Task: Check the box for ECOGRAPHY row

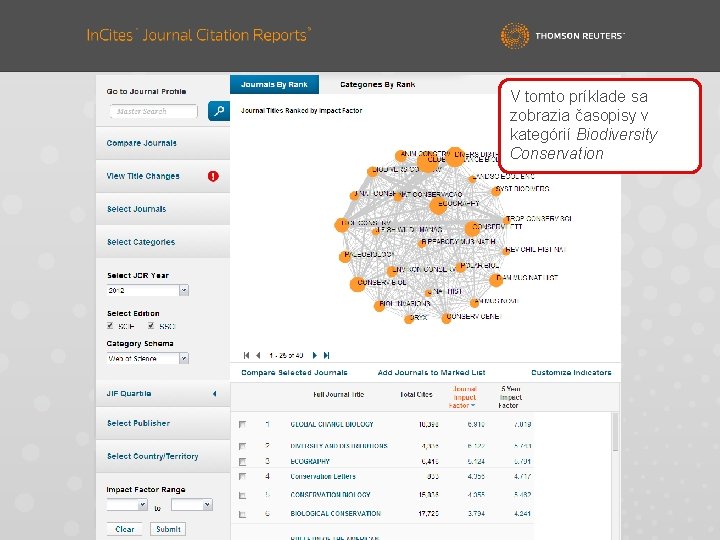Action: (x=242, y=461)
